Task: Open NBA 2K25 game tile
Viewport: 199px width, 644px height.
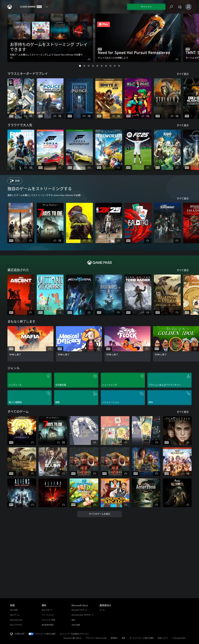Action: 109,223
